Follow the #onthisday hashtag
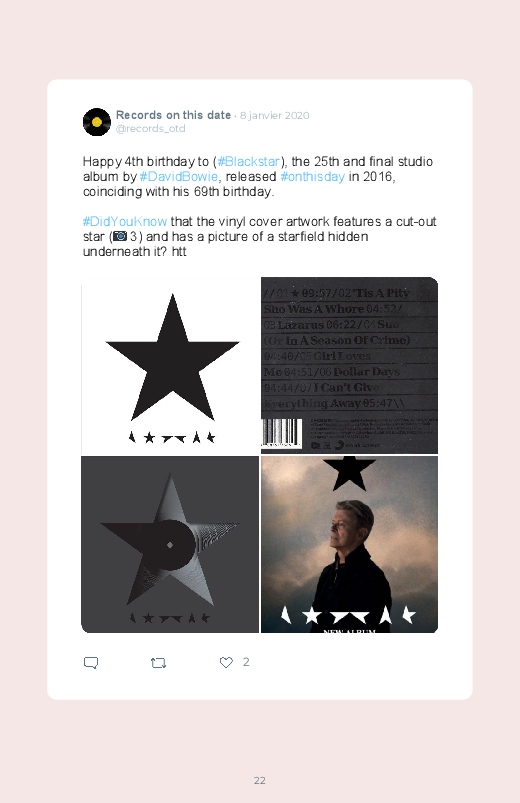Image resolution: width=520 pixels, height=803 pixels. click(313, 176)
